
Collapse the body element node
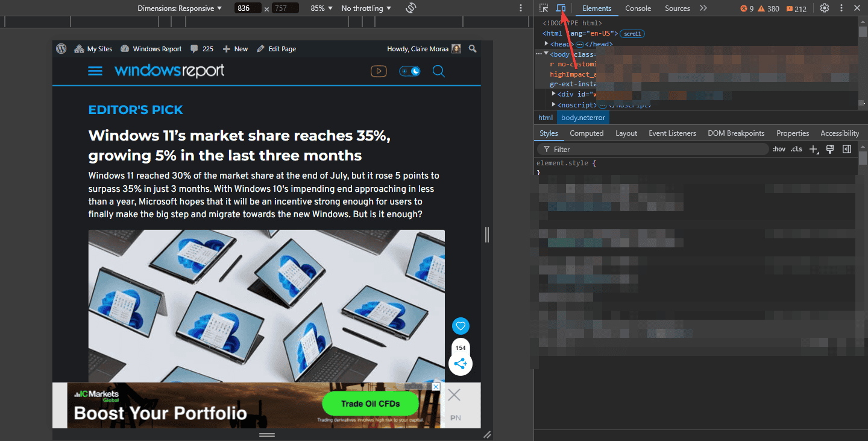tap(546, 54)
